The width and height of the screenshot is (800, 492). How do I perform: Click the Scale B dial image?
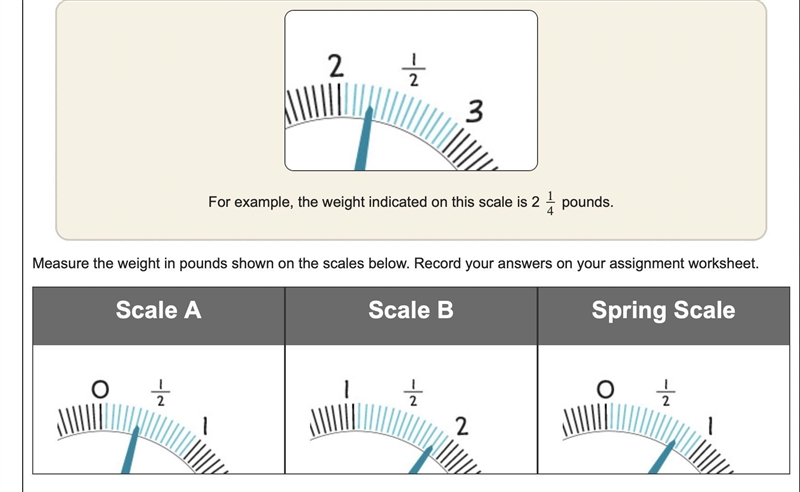pyautogui.click(x=411, y=409)
